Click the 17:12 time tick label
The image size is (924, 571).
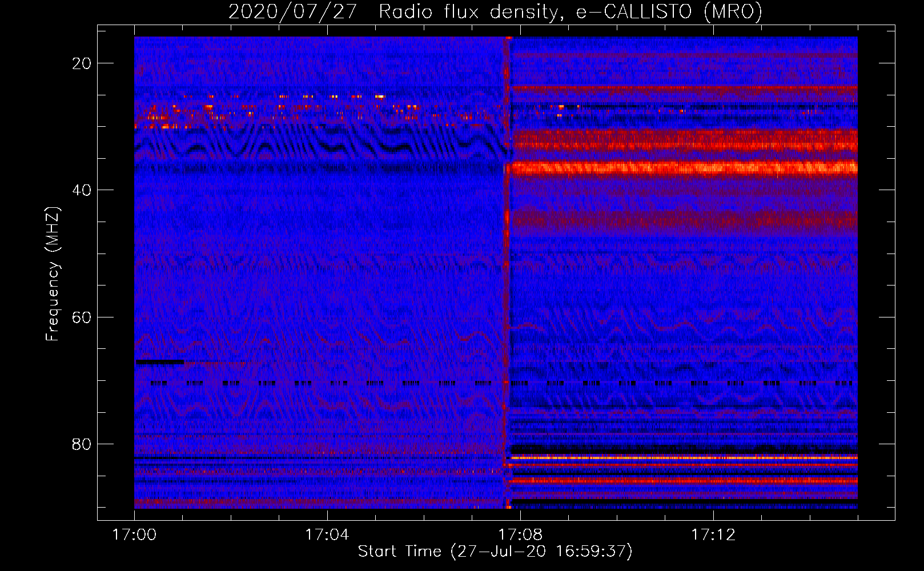[x=713, y=535]
